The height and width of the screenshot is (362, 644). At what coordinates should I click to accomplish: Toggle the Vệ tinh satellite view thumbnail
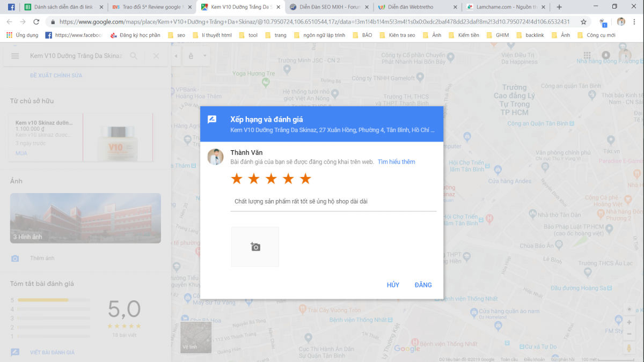[196, 337]
